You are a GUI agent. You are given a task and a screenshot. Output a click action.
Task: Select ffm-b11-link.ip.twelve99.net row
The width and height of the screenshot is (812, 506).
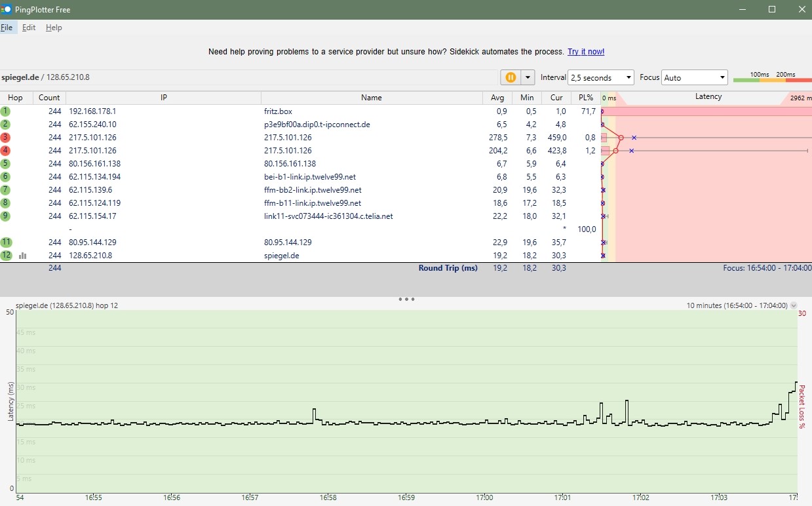[406, 203]
